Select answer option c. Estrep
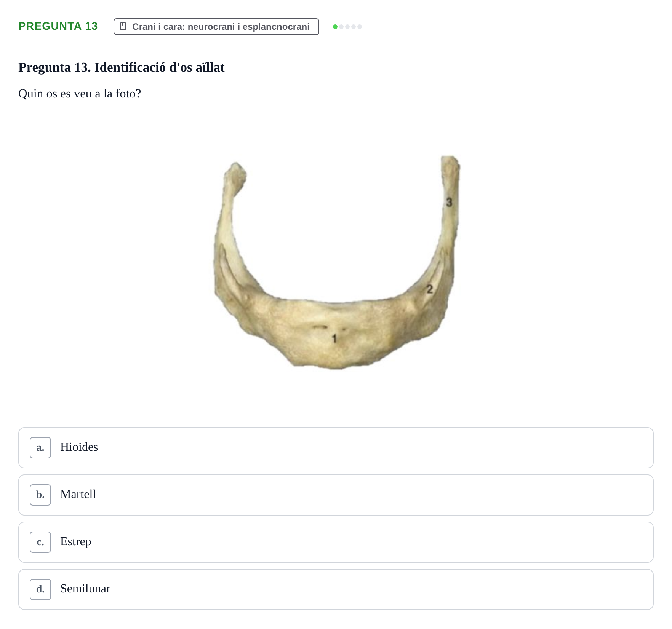672x629 pixels. pos(336,542)
